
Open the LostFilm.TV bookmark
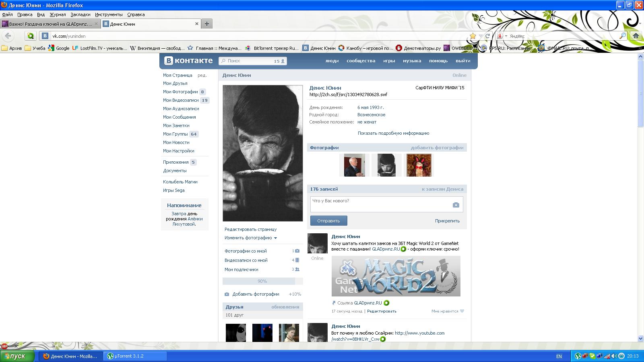pyautogui.click(x=99, y=48)
